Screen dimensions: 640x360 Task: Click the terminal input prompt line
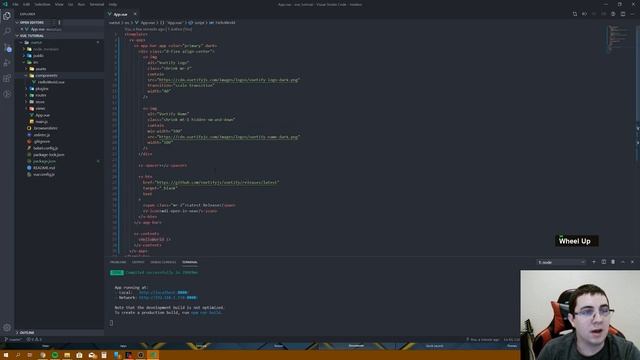click(111, 323)
